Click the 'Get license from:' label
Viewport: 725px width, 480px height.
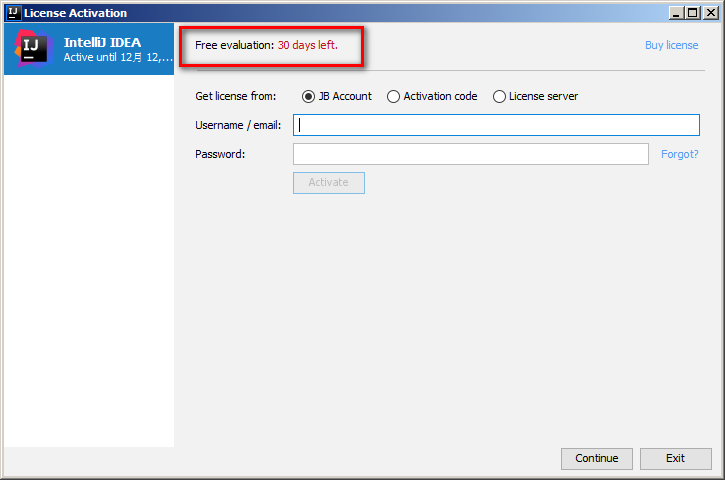click(235, 96)
